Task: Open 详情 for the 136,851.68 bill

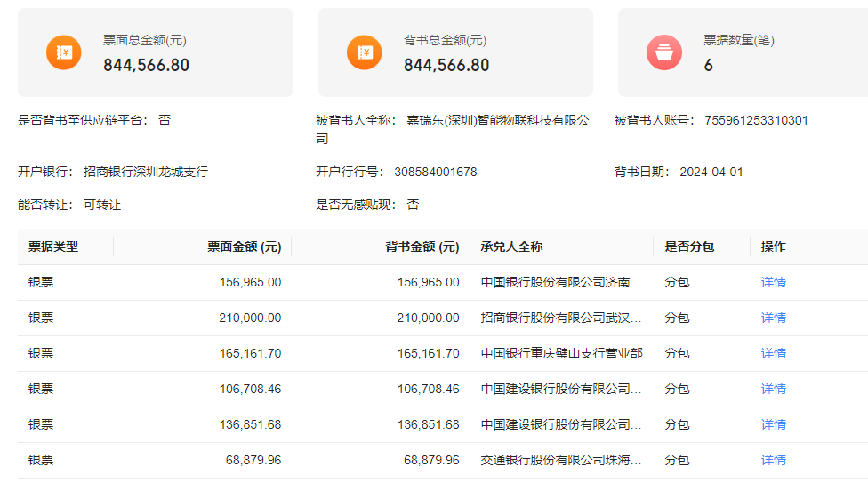Action: [774, 424]
